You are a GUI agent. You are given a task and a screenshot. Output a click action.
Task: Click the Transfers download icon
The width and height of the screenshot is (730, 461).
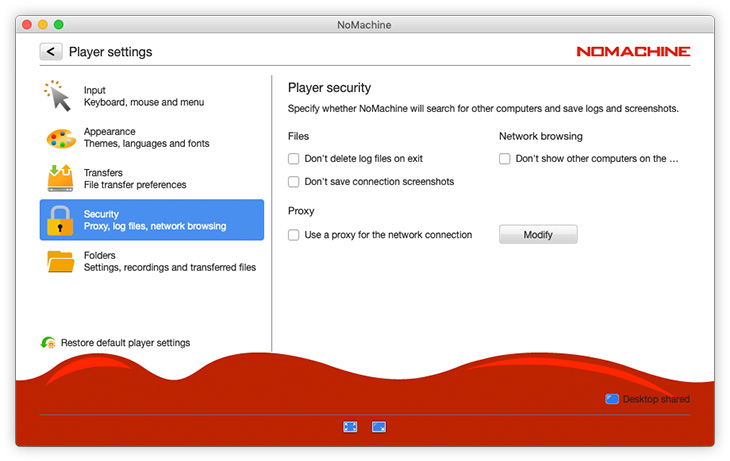60,178
